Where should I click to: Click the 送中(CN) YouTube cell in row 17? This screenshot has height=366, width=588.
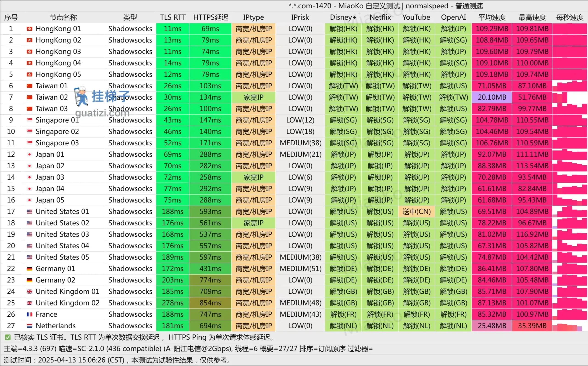tap(416, 212)
